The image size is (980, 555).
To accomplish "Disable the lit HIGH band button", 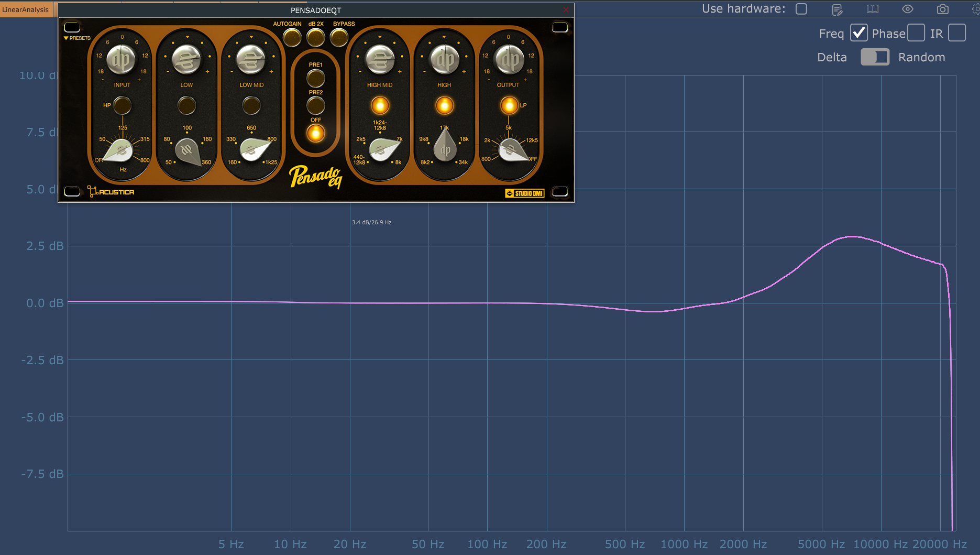I will [444, 105].
